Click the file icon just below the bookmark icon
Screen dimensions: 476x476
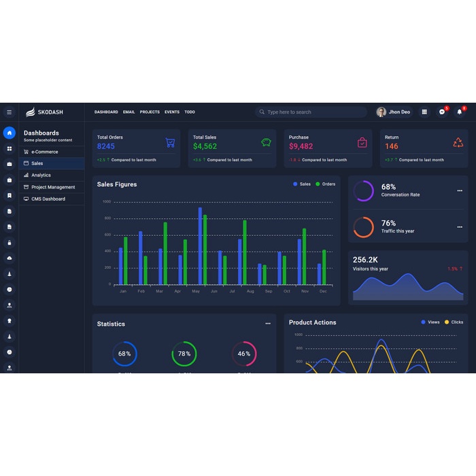click(10, 211)
